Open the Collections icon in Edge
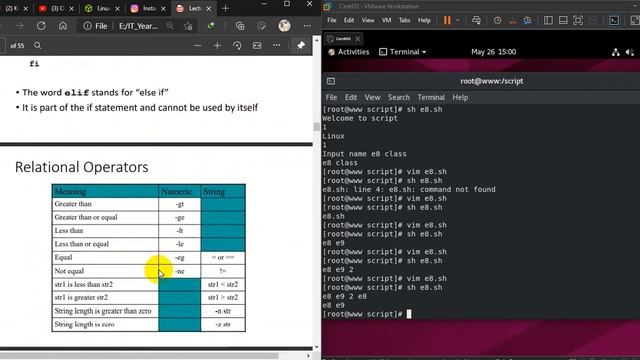This screenshot has width=640, height=360. [240, 26]
